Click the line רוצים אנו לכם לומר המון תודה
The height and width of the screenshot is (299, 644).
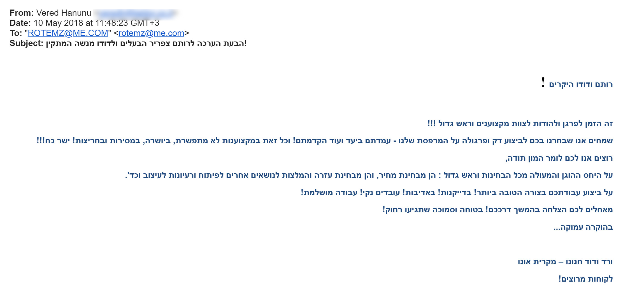click(559, 158)
